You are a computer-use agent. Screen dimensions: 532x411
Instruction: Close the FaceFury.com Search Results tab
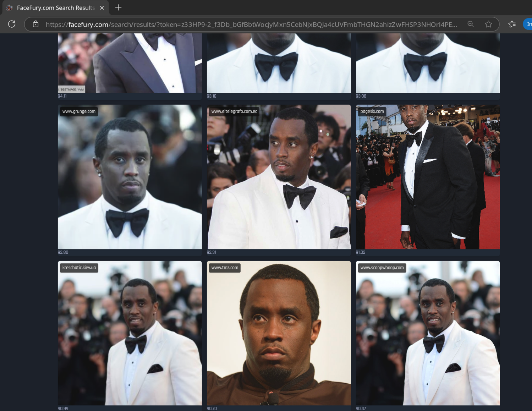(x=102, y=8)
